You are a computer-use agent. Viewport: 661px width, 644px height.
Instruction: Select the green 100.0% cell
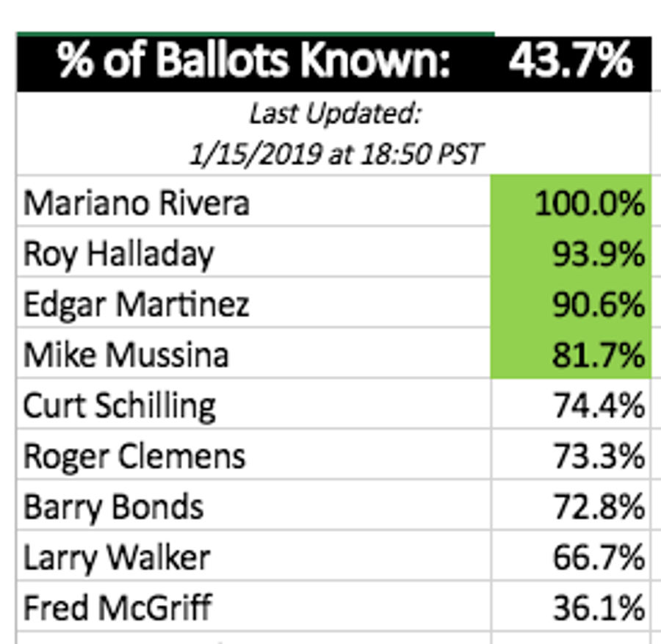[571, 201]
